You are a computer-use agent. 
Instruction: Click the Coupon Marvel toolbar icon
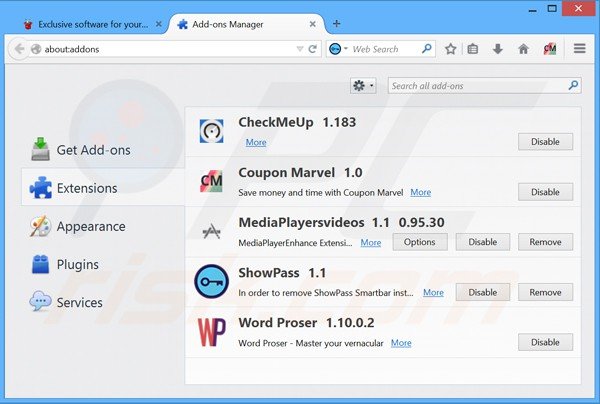tap(550, 49)
